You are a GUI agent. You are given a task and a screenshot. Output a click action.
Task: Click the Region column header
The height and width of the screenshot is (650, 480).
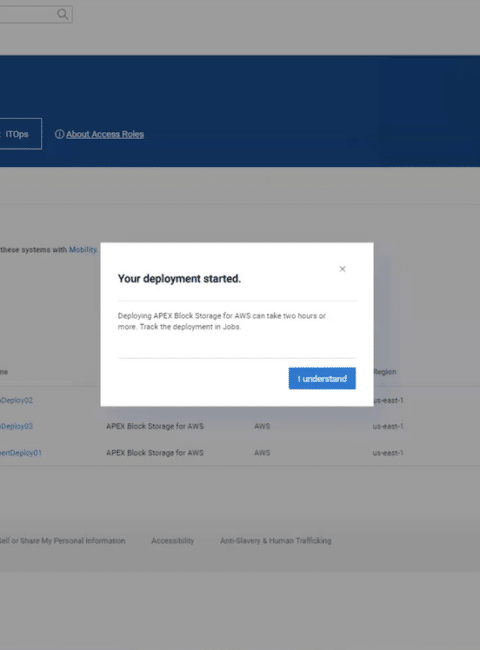point(385,372)
